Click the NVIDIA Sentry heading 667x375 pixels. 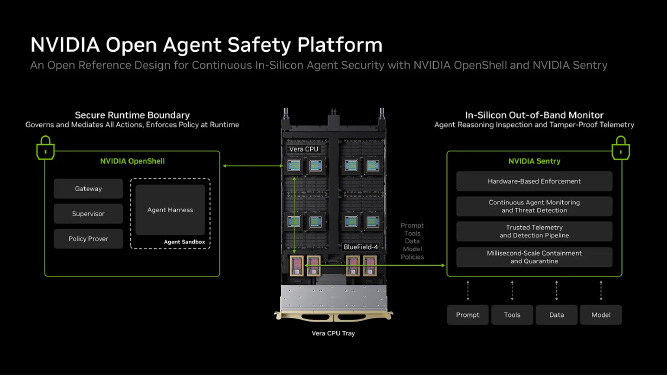[x=534, y=161]
